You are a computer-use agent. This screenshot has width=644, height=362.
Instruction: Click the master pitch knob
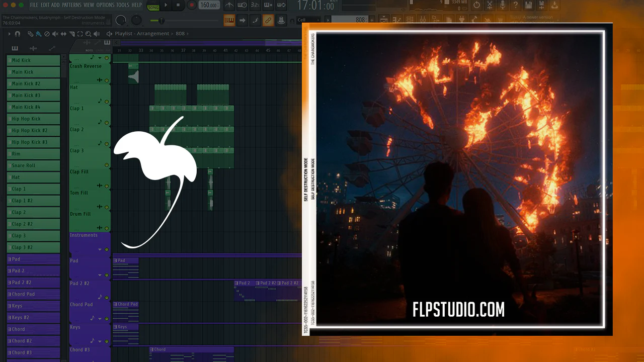click(136, 20)
